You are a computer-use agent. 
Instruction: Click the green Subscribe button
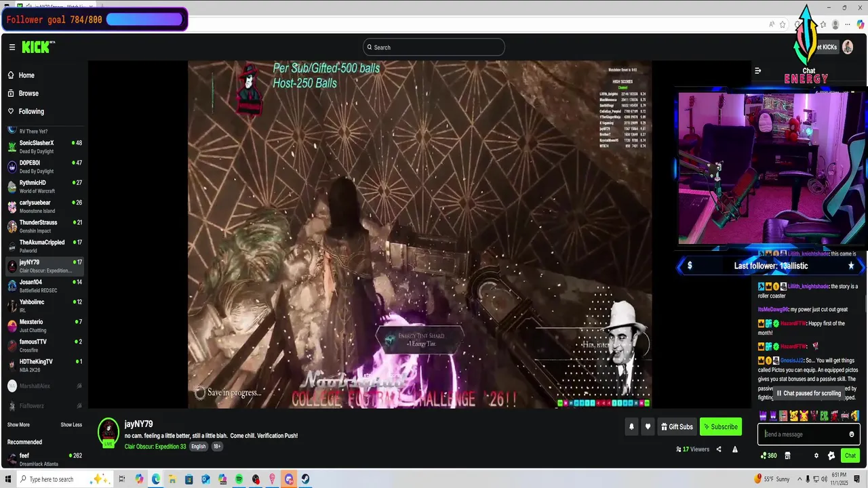pyautogui.click(x=720, y=427)
